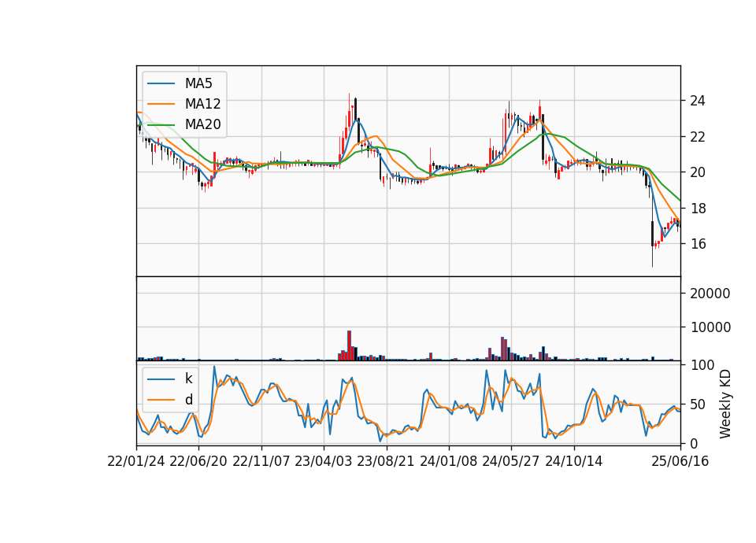Click the 22/11/07 date label

click(x=261, y=462)
